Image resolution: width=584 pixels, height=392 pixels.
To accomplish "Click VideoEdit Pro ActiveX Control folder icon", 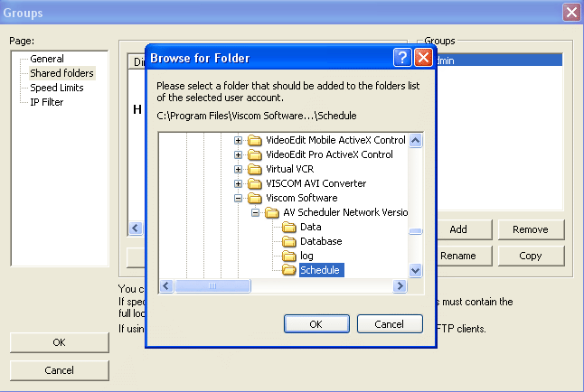I will click(255, 154).
